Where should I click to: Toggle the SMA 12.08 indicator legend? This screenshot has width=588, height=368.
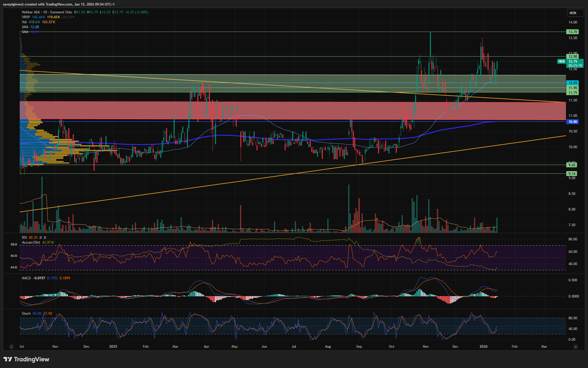tap(25, 27)
